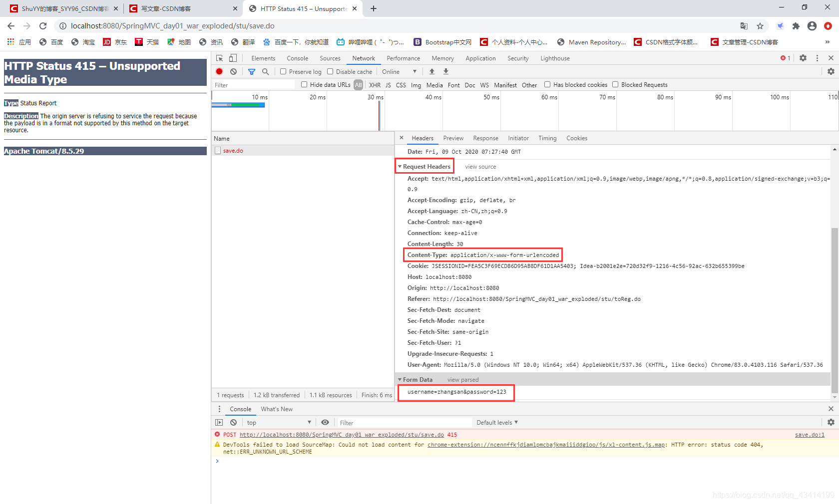Export HAR file download arrow icon

(x=446, y=72)
